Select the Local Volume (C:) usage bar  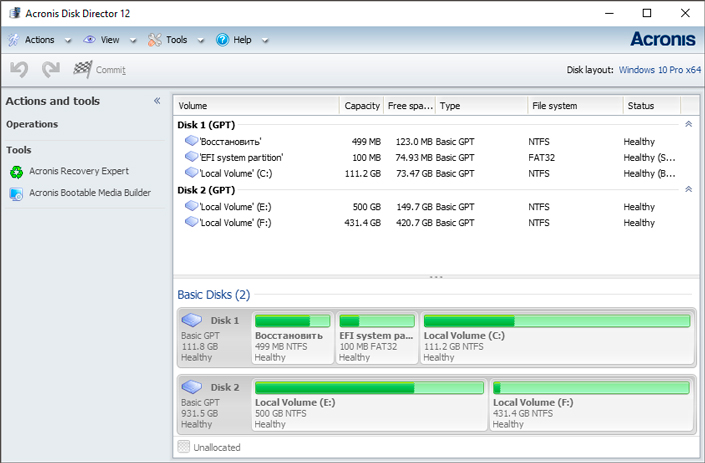(557, 321)
